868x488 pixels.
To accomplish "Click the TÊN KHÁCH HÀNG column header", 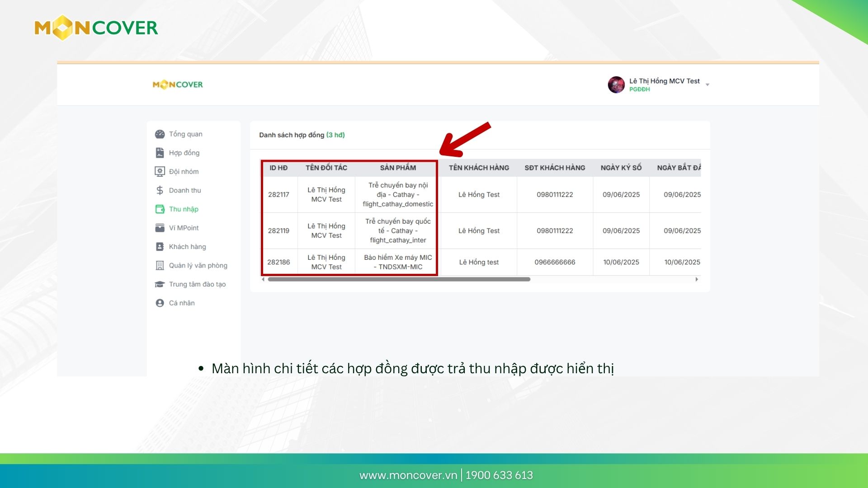I will pyautogui.click(x=479, y=168).
